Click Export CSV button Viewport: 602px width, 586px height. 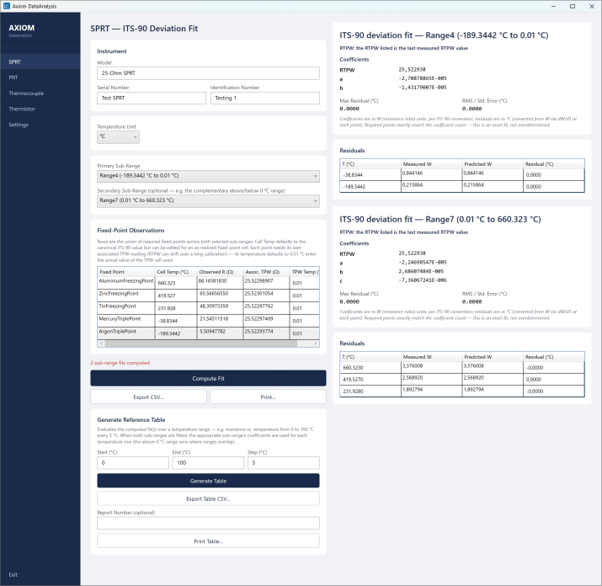pos(148,397)
